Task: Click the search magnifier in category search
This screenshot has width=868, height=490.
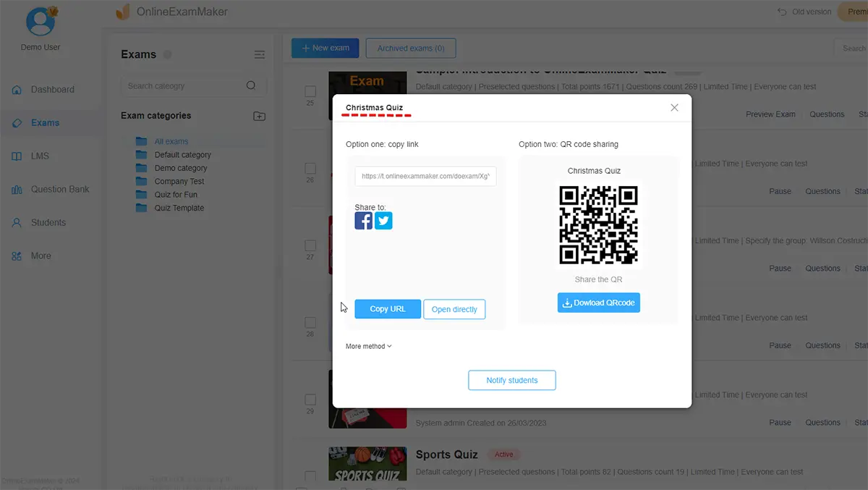Action: (x=251, y=85)
